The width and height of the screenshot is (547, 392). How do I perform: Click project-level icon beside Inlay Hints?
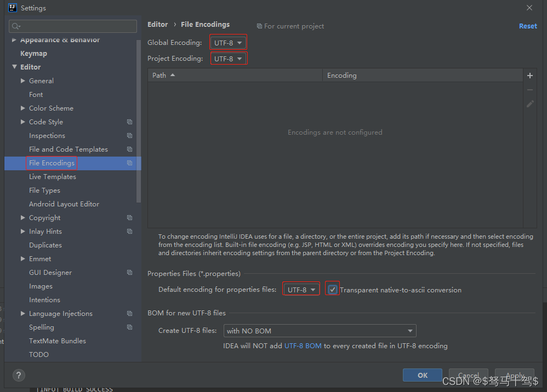click(129, 232)
